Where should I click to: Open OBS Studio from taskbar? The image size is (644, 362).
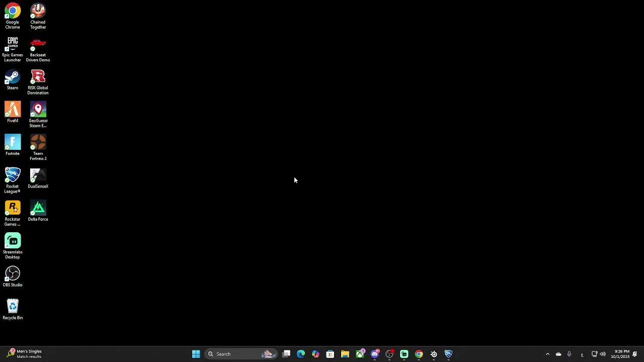click(x=389, y=354)
